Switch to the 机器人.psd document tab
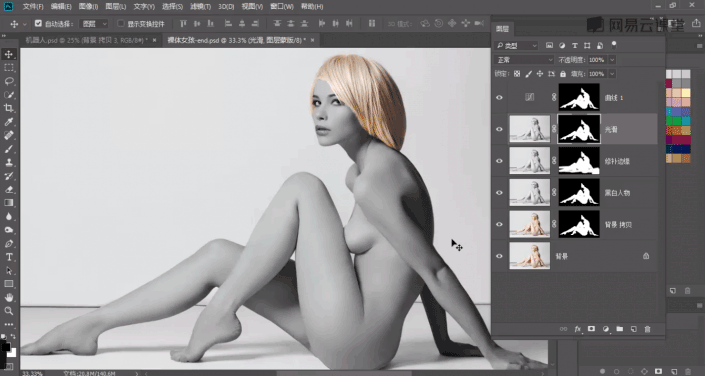705x376 pixels. point(86,40)
